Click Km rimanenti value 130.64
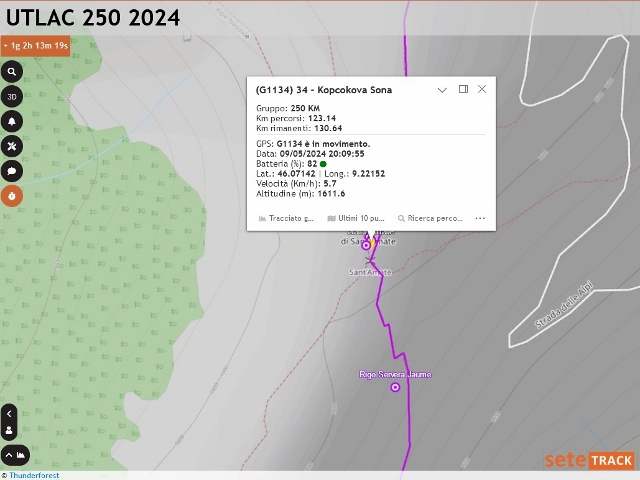The width and height of the screenshot is (640, 480). [328, 128]
